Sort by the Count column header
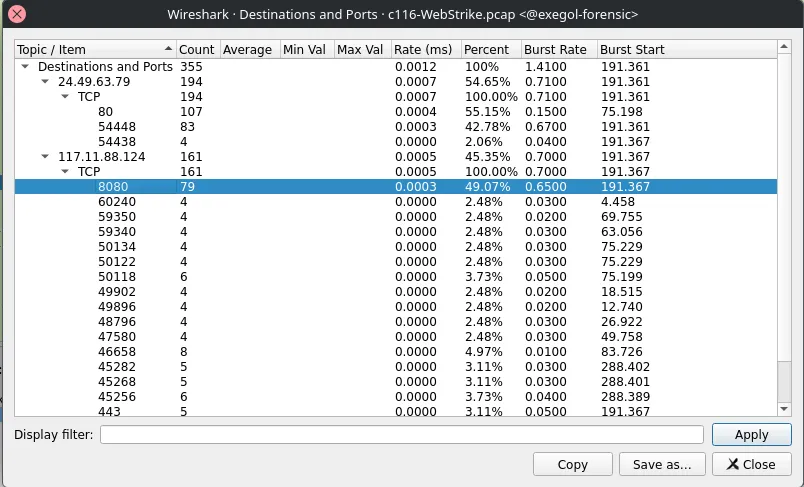The width and height of the screenshot is (804, 487). 198,49
